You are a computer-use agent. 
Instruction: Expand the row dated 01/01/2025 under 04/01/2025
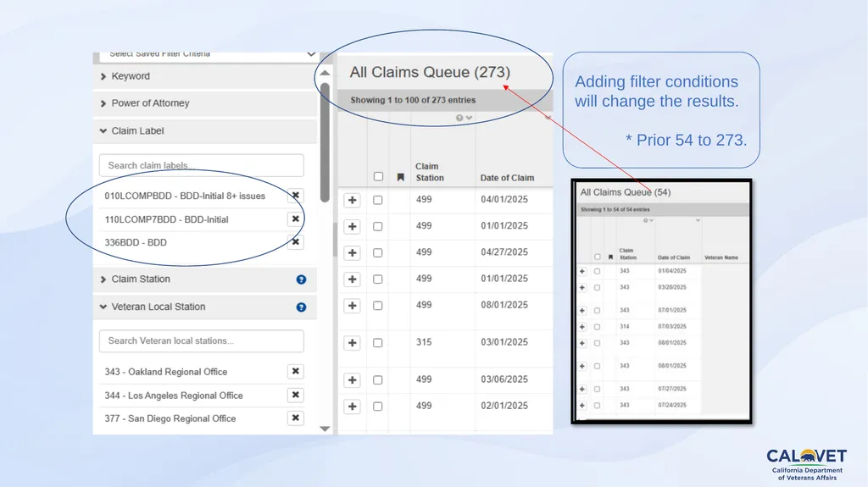coord(352,226)
